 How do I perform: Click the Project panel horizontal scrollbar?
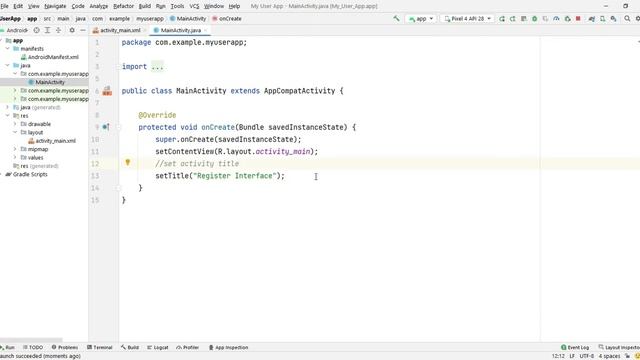coord(31,340)
